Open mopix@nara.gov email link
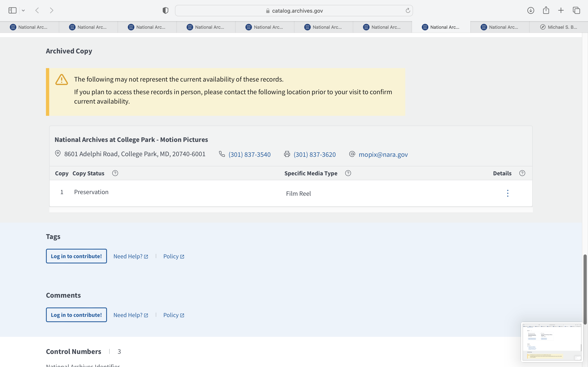 (383, 154)
